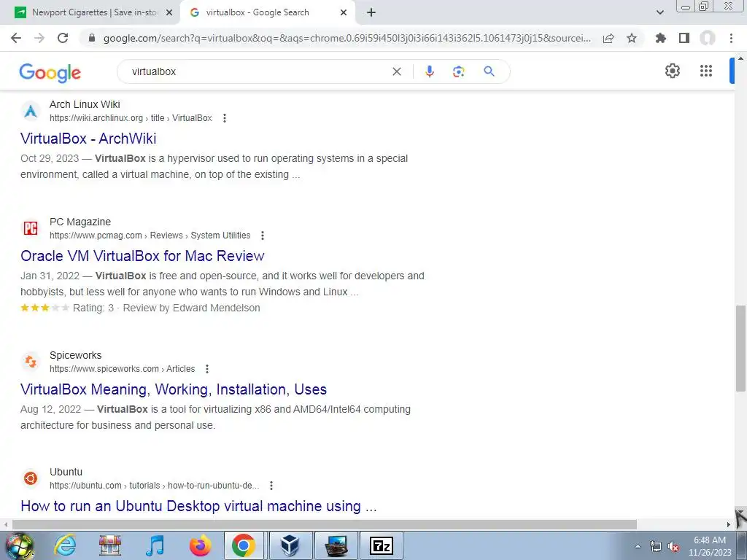Open Google quick settings gear
747x560 pixels.
(x=672, y=71)
